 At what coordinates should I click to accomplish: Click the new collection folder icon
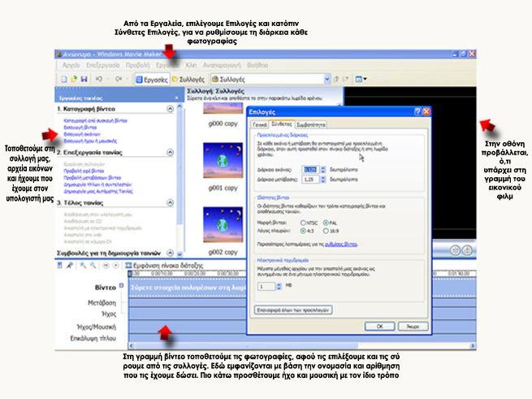tap(346, 79)
